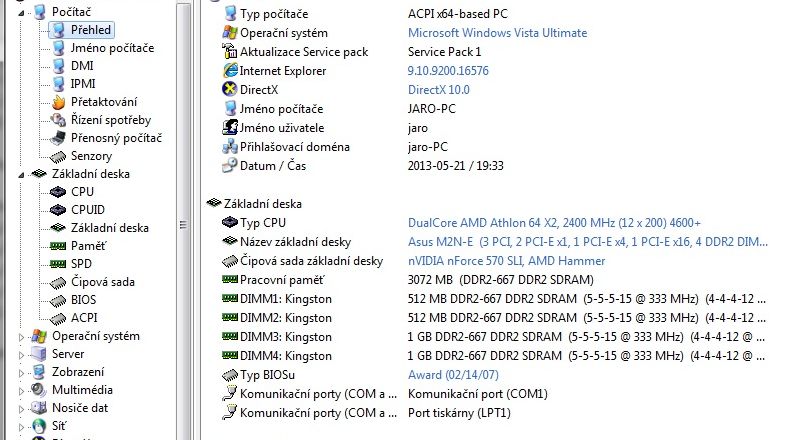Screen dimensions: 798x440
Task: Click the Čipová sada chip icon
Action: pyautogui.click(x=58, y=282)
